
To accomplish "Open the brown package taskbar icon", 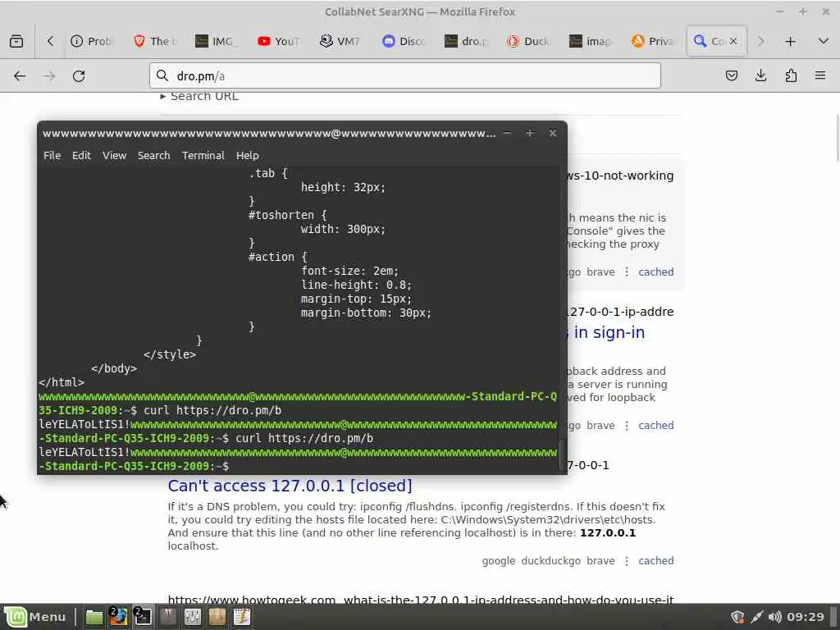I will click(x=217, y=617).
